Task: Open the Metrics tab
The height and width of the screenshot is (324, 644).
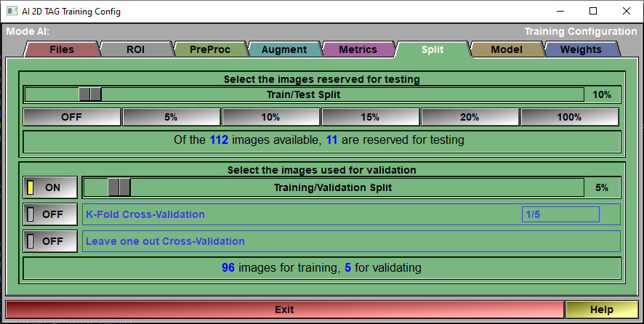Action: pyautogui.click(x=358, y=49)
